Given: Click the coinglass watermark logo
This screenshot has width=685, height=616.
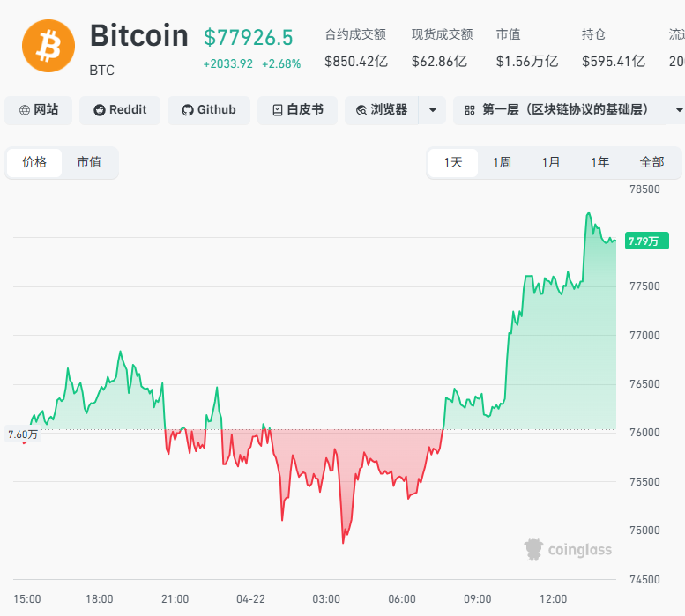Looking at the screenshot, I should [x=533, y=550].
